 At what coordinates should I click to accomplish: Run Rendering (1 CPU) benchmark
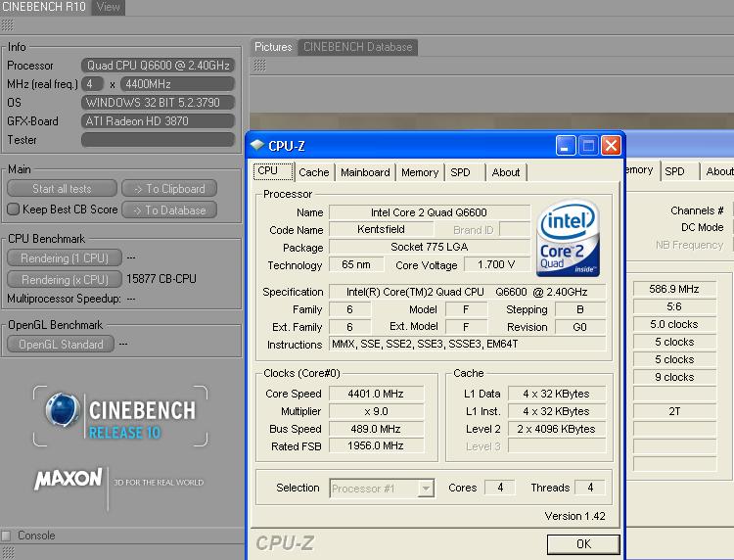(x=65, y=258)
